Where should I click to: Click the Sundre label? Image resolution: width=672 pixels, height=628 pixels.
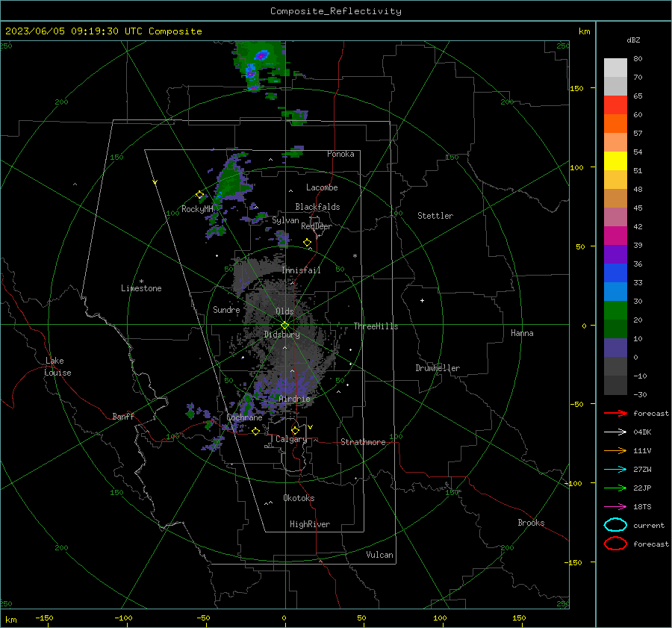226,309
